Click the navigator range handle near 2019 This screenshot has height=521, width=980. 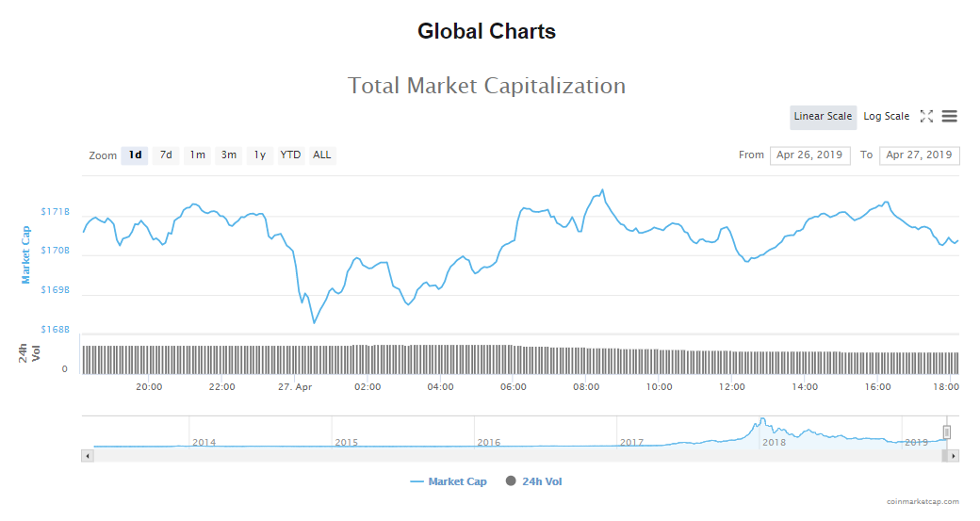947,431
